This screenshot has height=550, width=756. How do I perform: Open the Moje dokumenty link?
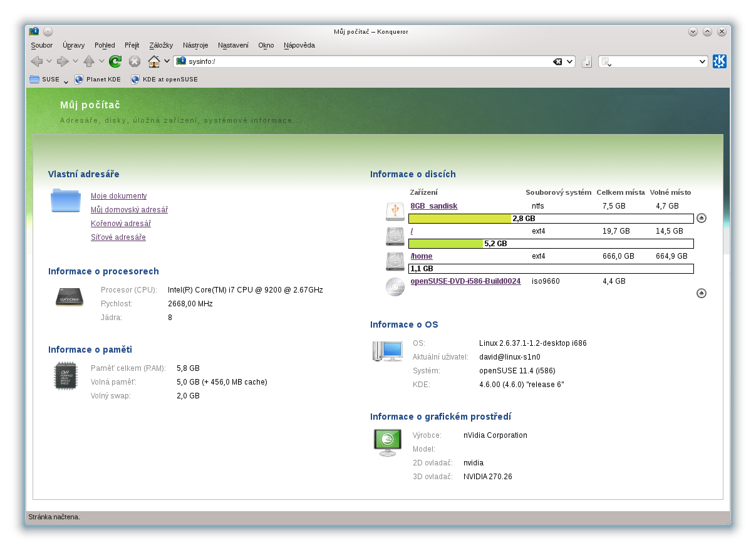(x=119, y=196)
